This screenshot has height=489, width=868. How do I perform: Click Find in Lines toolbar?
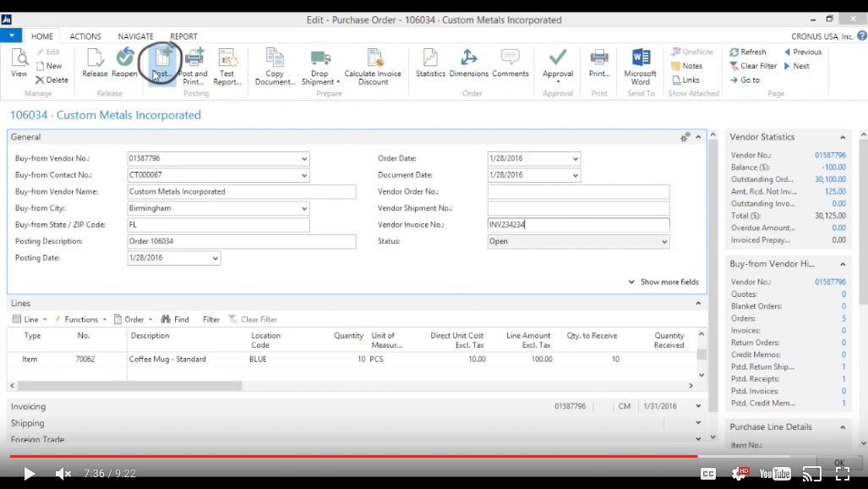pos(175,319)
